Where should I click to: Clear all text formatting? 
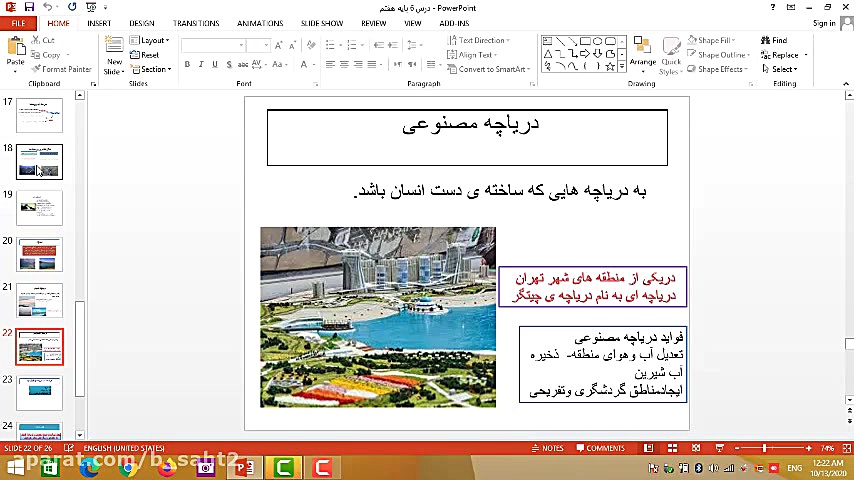tap(311, 45)
